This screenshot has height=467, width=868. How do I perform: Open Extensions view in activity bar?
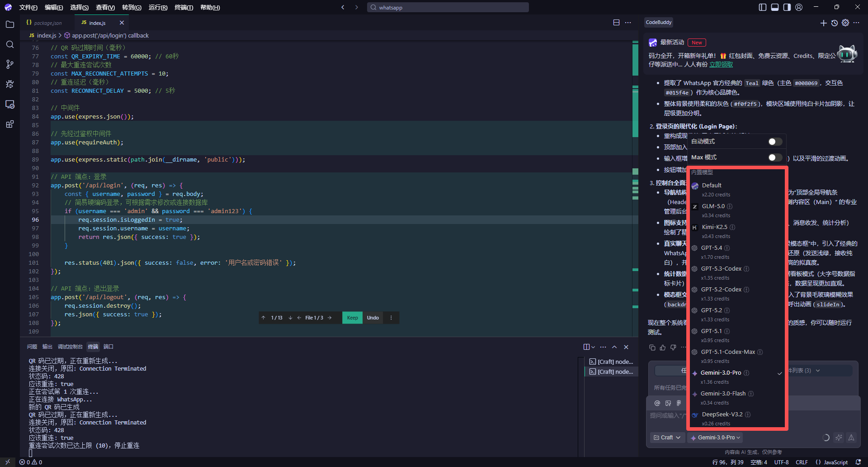pos(10,124)
